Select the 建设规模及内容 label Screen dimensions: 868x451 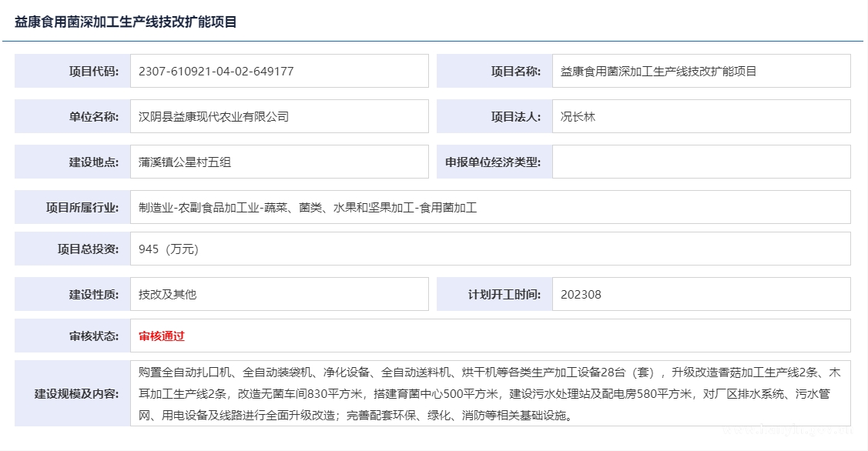point(76,393)
